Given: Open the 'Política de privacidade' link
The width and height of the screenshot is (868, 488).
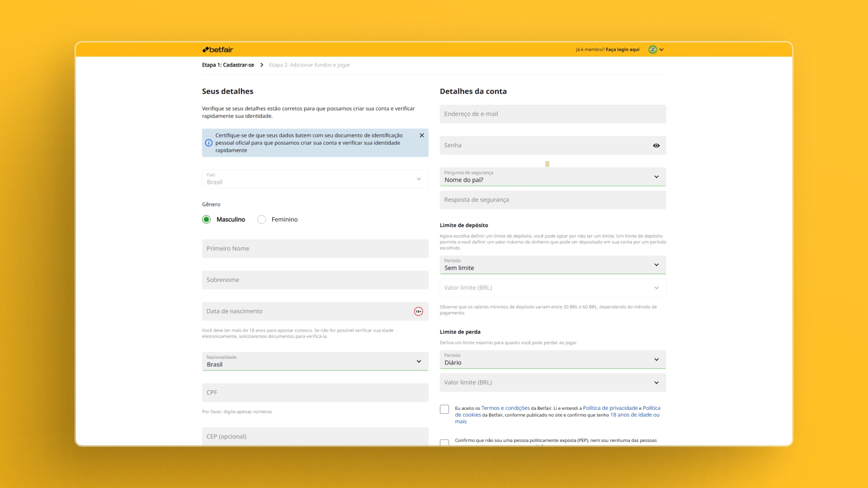Looking at the screenshot, I should [610, 408].
